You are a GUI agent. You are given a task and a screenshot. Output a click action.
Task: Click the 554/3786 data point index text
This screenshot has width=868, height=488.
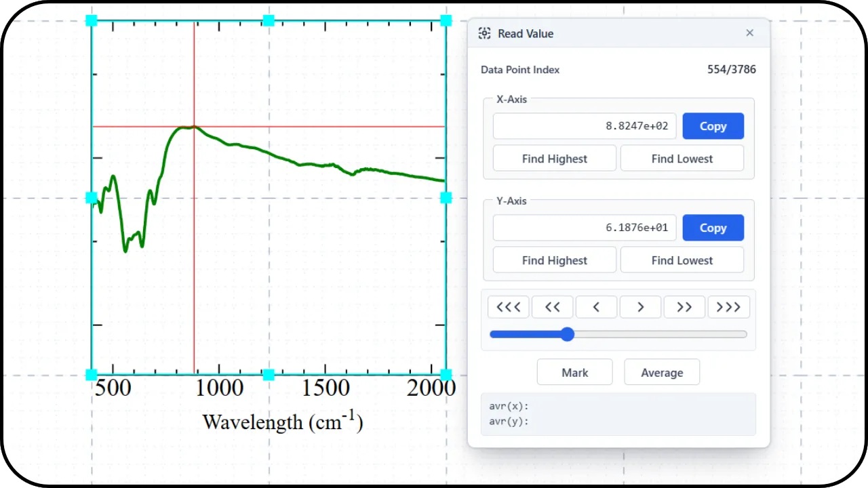(x=731, y=69)
